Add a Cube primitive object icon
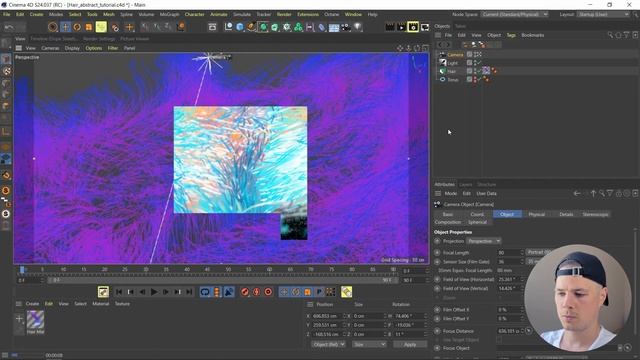The image size is (640, 360). [240, 27]
